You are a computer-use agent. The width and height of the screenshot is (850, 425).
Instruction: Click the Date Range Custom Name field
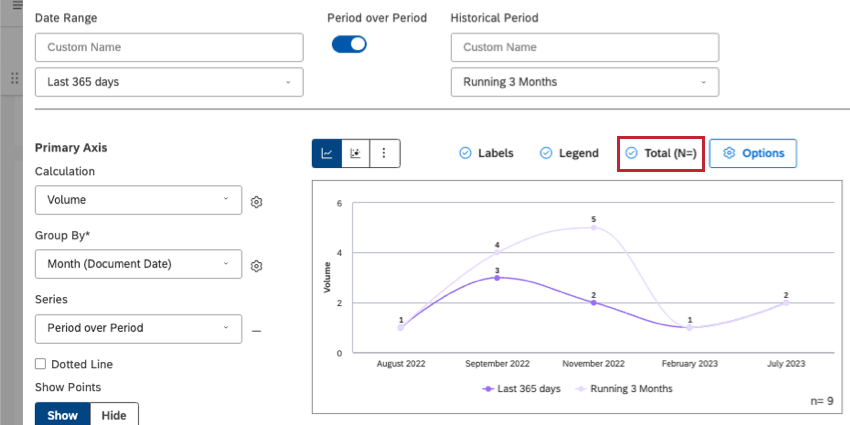tap(168, 47)
